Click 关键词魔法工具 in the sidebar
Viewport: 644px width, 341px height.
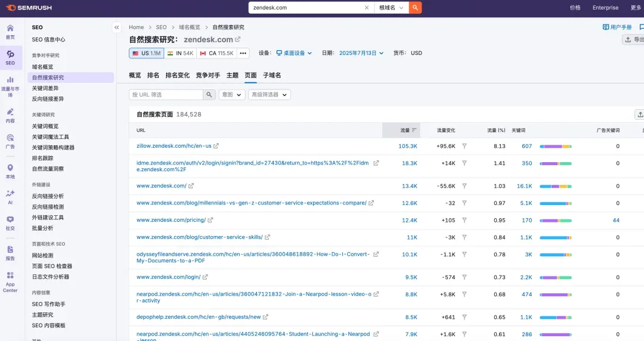[51, 137]
